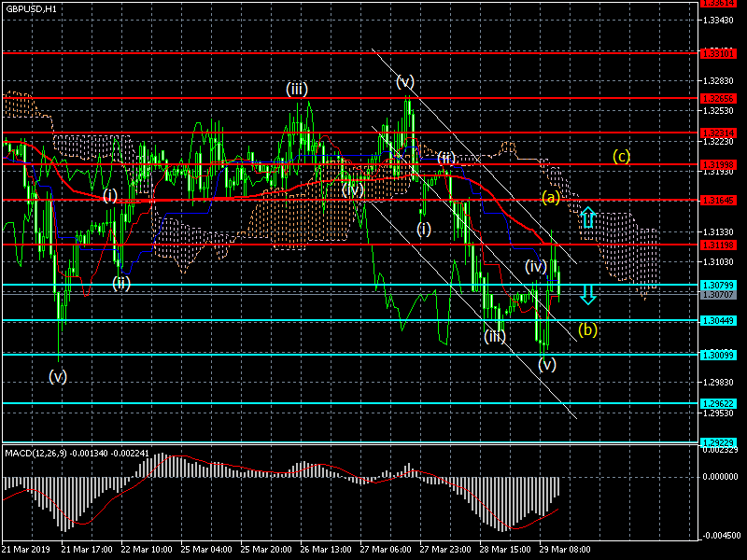Select the yellow (b) wave label
Image resolution: width=747 pixels, height=560 pixels.
coord(587,329)
